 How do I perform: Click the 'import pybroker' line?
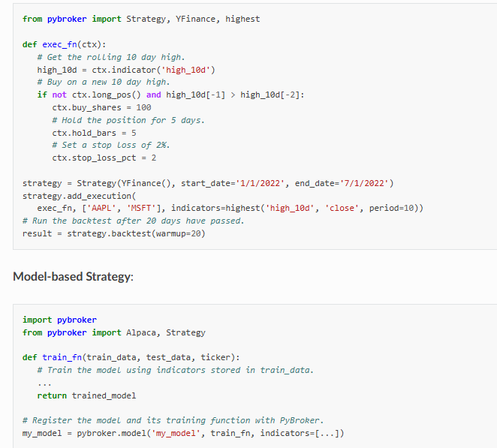59,320
